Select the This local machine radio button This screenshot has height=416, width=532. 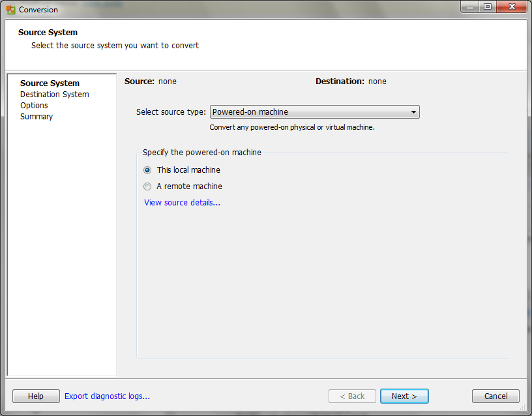pos(147,170)
